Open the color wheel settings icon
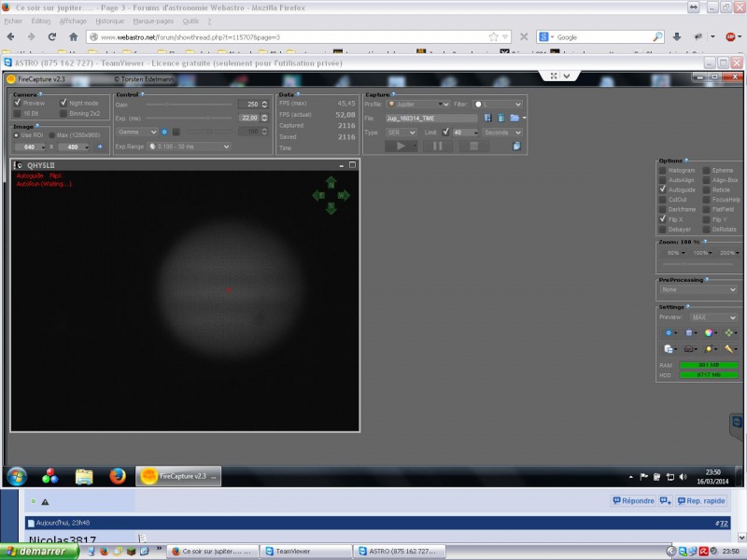Viewport: 747px width, 560px height. point(710,333)
